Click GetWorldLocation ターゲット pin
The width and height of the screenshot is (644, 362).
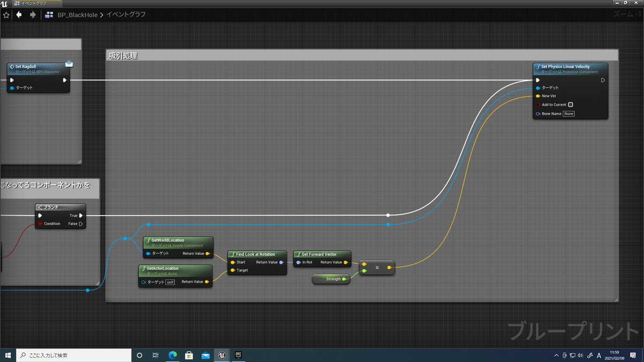pyautogui.click(x=149, y=253)
